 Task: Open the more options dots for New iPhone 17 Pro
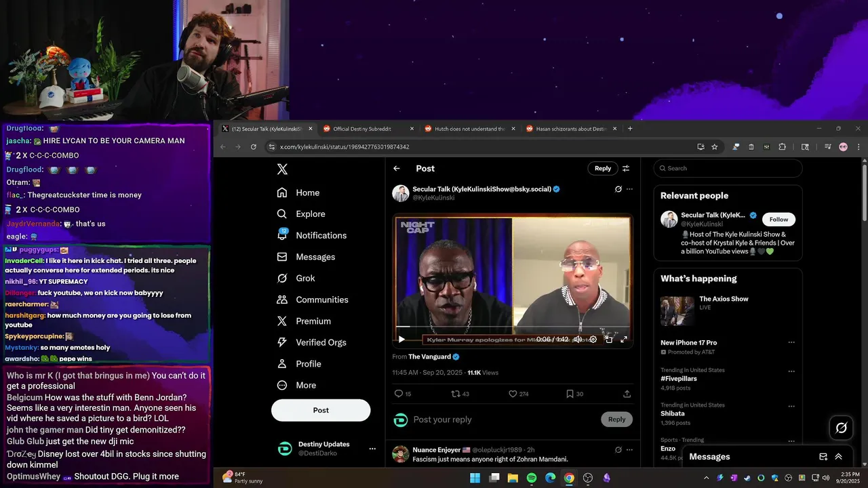coord(791,343)
